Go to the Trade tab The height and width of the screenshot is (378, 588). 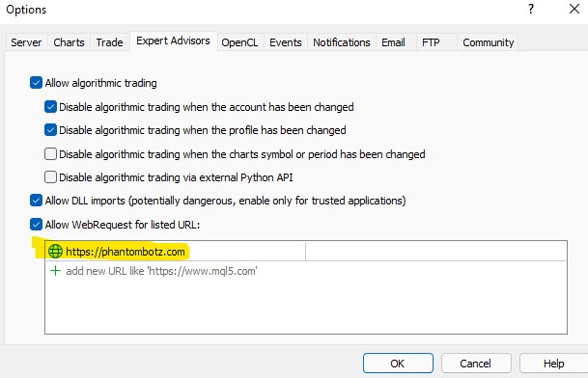[x=109, y=42]
